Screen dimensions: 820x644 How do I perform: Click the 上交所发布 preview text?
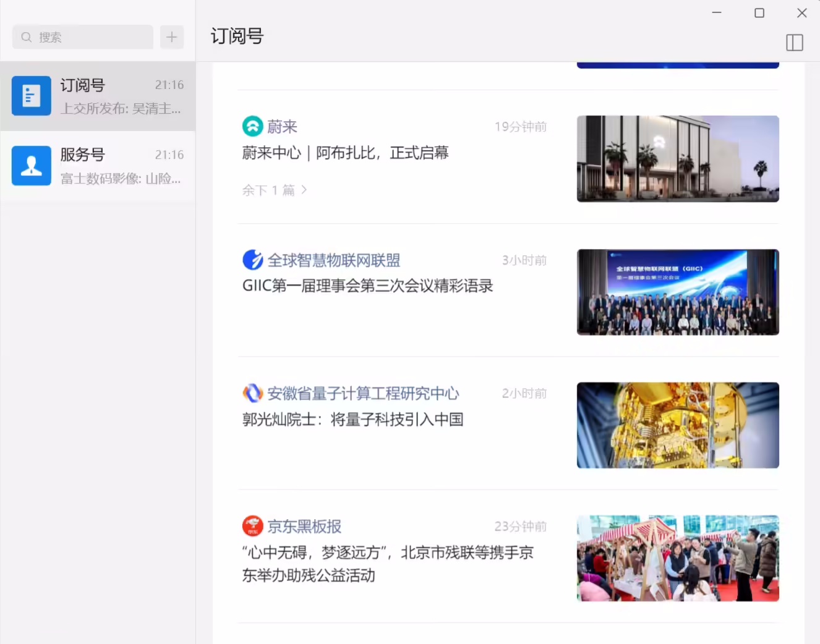click(x=121, y=109)
